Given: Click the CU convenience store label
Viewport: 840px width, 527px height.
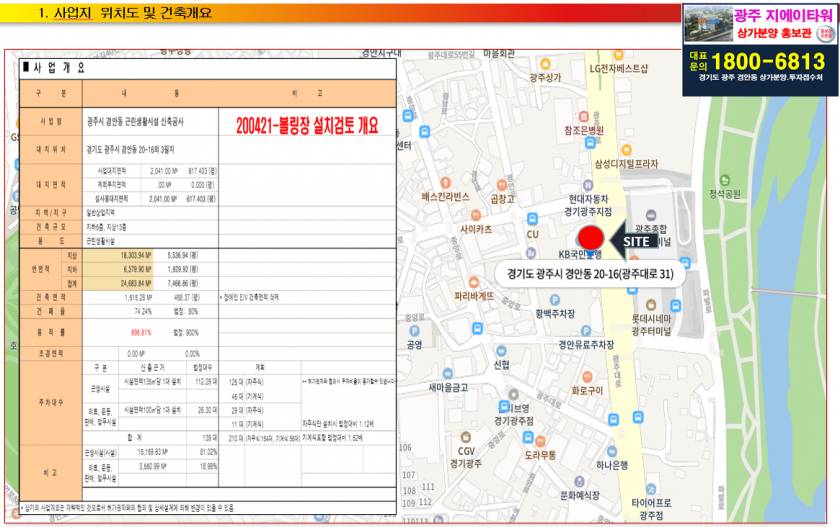Looking at the screenshot, I should (x=532, y=235).
